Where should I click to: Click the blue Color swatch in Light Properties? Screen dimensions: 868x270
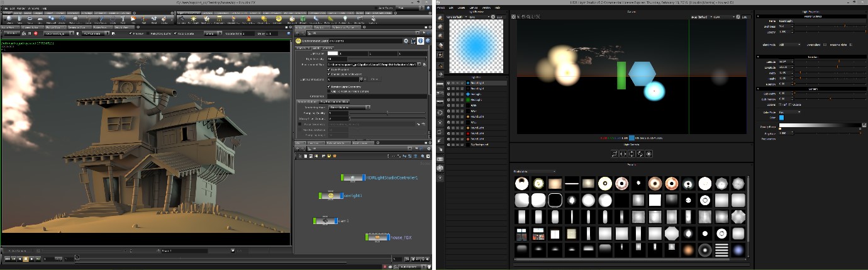coord(782,118)
